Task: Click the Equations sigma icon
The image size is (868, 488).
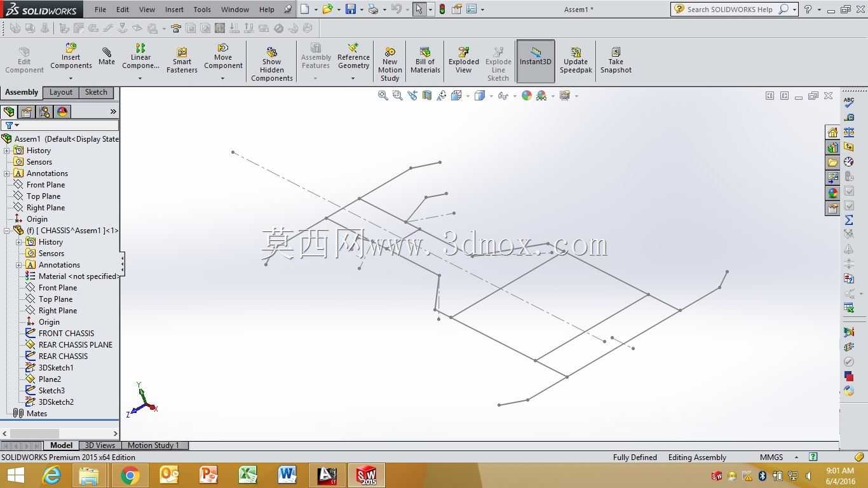Action: pos(849,220)
